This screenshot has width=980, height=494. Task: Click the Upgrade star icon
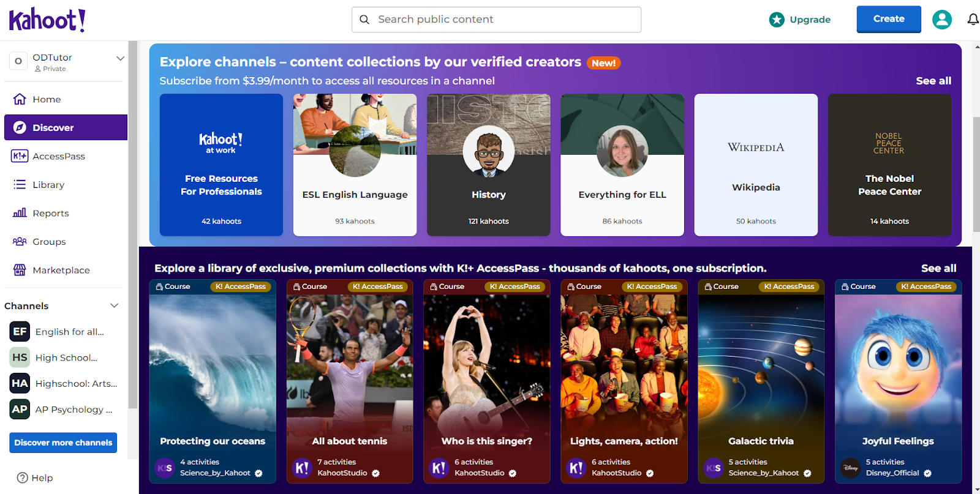[x=777, y=20]
